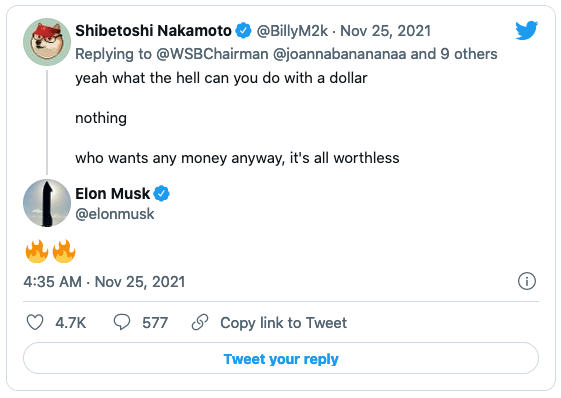Click the reply speech bubble icon

[122, 322]
